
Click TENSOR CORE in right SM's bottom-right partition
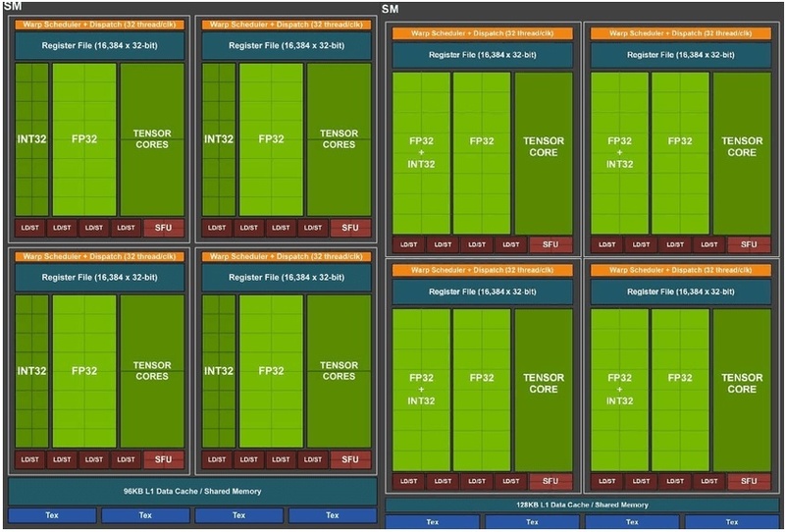742,390
